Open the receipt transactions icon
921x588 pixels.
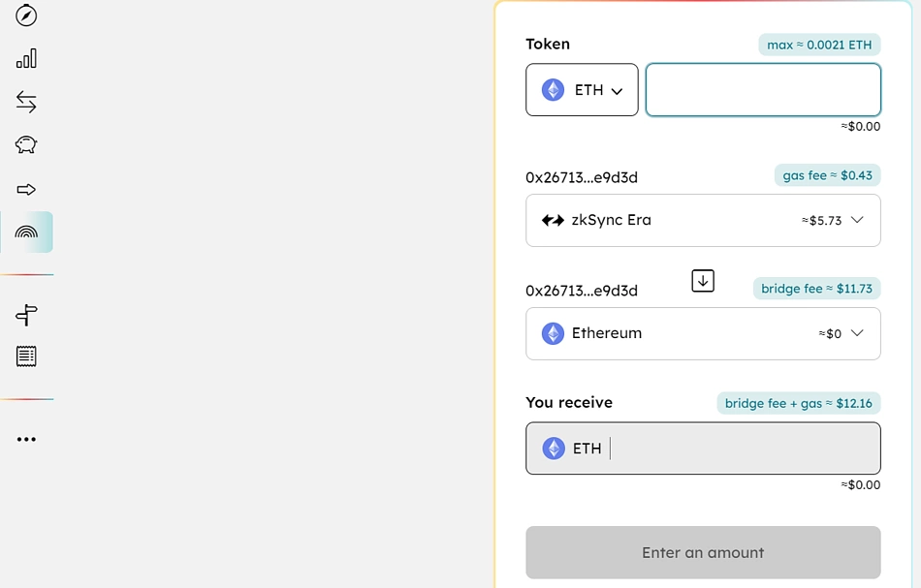[26, 356]
